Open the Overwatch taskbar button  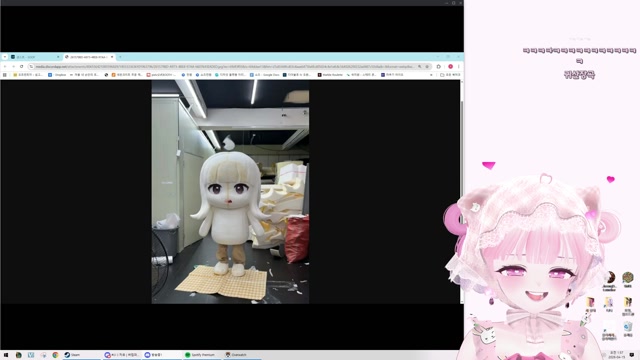241,355
